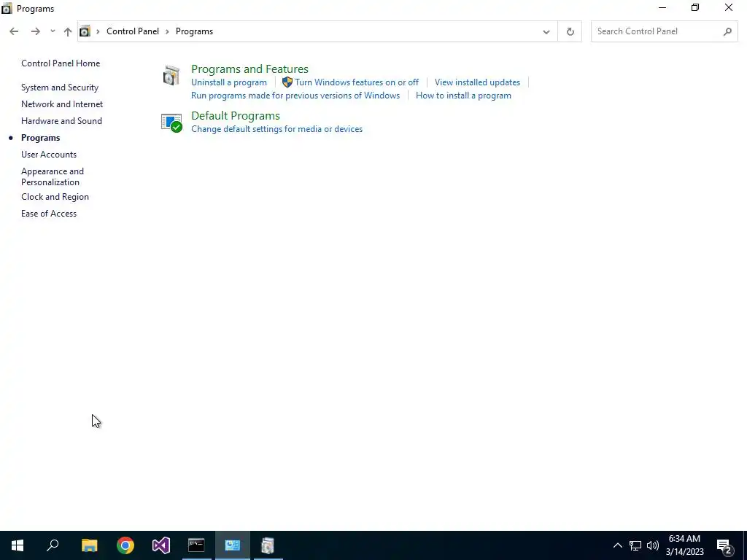
Task: Open User Accounts category
Action: tap(49, 155)
